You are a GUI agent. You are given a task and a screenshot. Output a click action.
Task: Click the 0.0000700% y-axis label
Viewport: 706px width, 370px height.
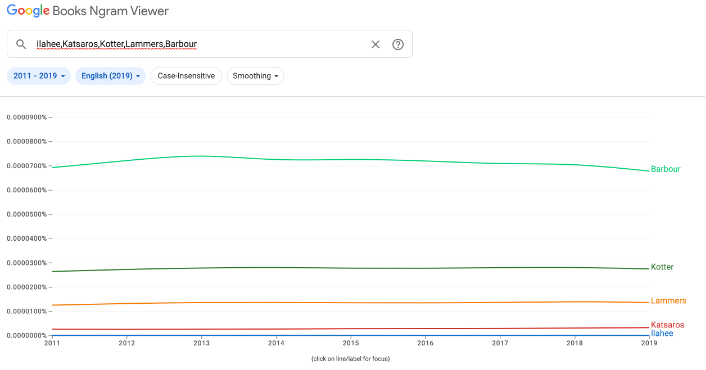pyautogui.click(x=27, y=166)
